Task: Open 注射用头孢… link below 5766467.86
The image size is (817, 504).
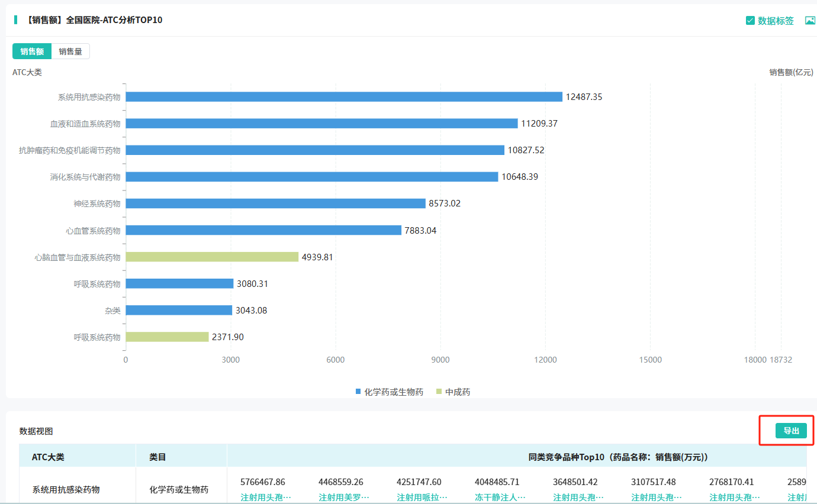Action: point(265,497)
